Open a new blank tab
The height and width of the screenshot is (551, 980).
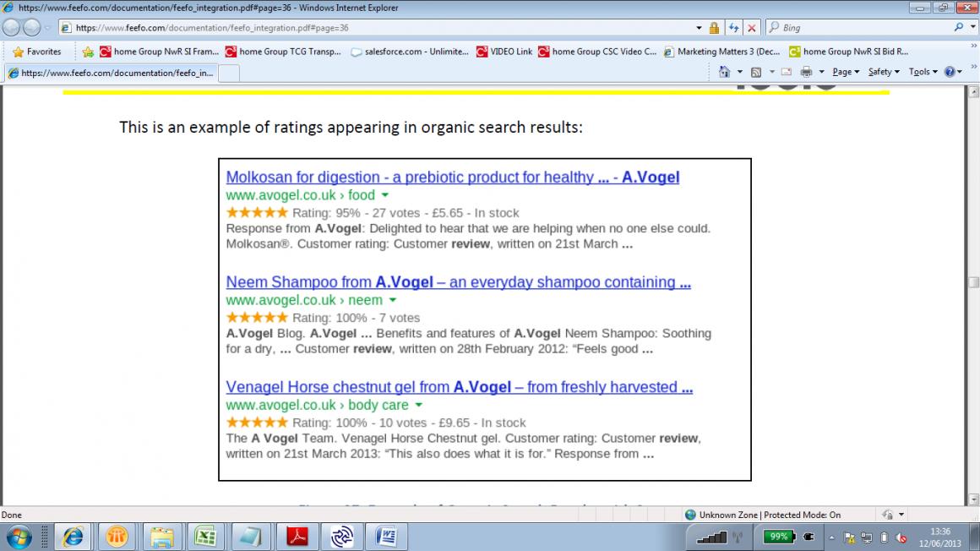229,73
